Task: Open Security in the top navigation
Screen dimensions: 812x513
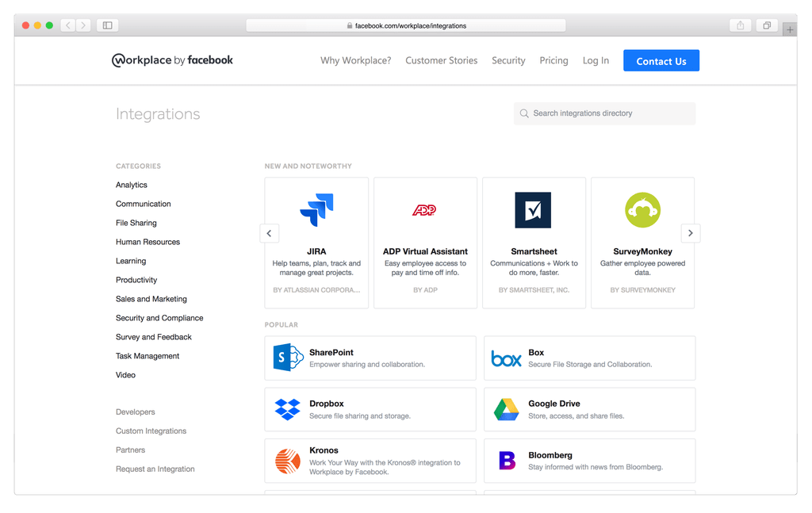Action: 508,60
